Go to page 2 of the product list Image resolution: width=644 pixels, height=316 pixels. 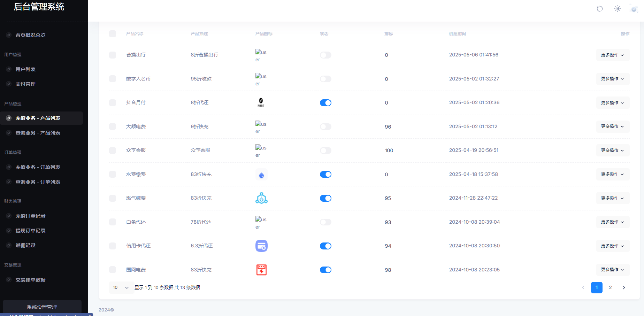coord(610,287)
